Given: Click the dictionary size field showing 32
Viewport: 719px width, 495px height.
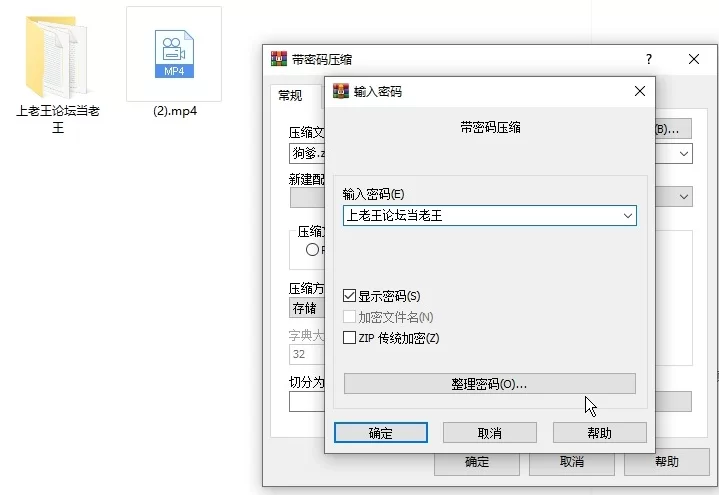Looking at the screenshot, I should (307, 354).
